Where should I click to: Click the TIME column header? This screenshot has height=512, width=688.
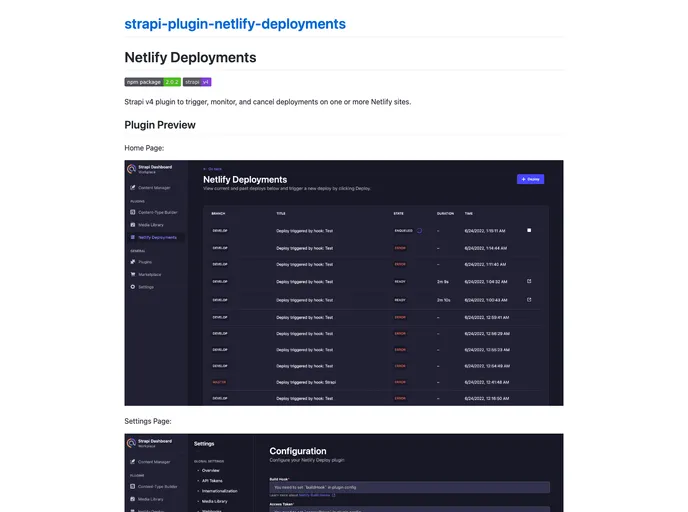pyautogui.click(x=469, y=214)
